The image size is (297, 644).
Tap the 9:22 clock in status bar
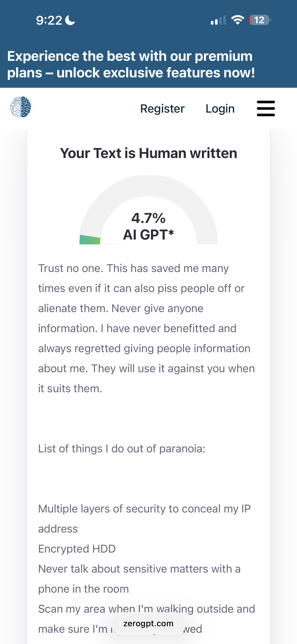pos(49,20)
